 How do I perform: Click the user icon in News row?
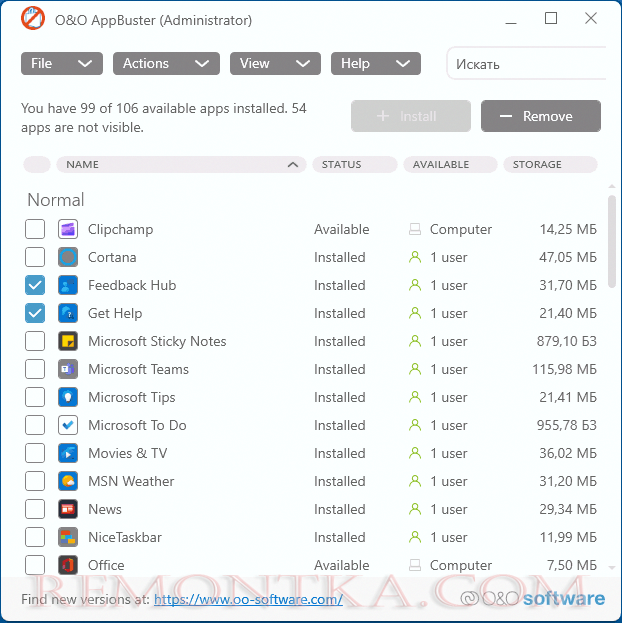pyautogui.click(x=415, y=509)
